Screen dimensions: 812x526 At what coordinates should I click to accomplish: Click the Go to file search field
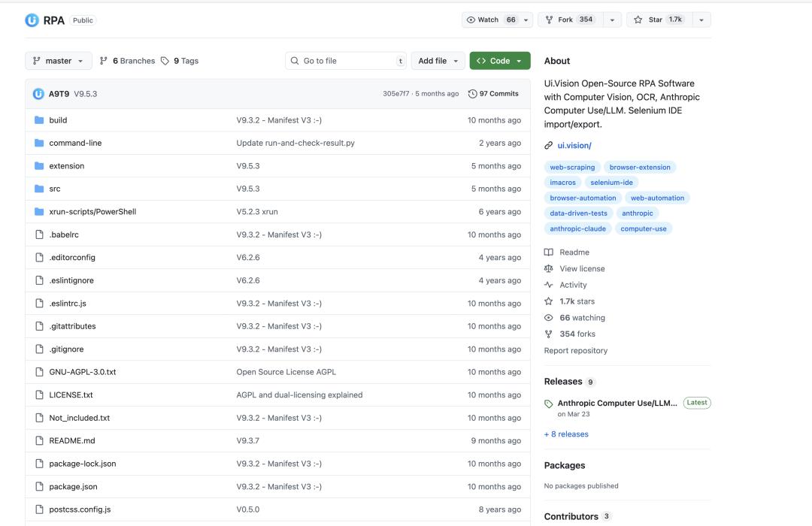click(345, 61)
